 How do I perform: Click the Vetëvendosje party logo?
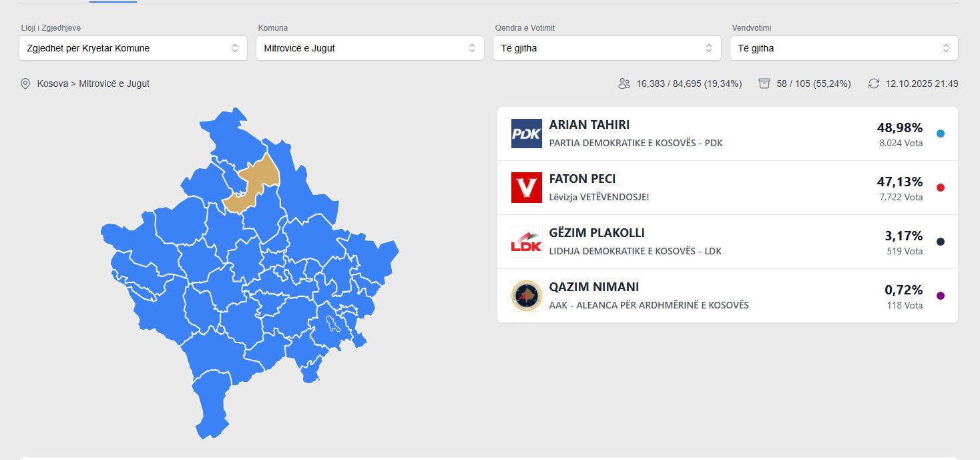tap(526, 188)
